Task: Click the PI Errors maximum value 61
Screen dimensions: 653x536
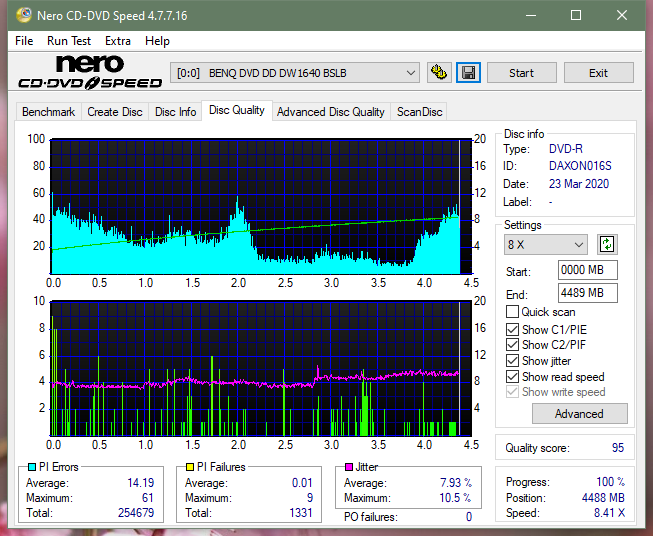Action: point(148,498)
